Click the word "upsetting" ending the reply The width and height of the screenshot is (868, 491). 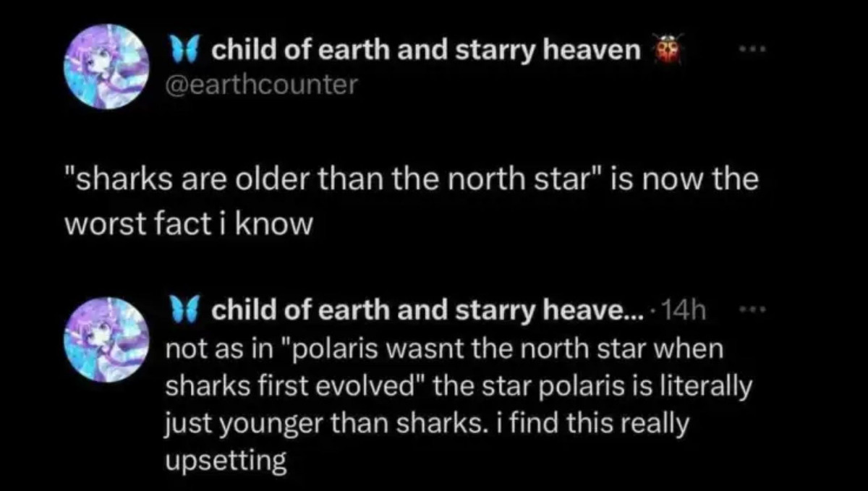pos(226,461)
